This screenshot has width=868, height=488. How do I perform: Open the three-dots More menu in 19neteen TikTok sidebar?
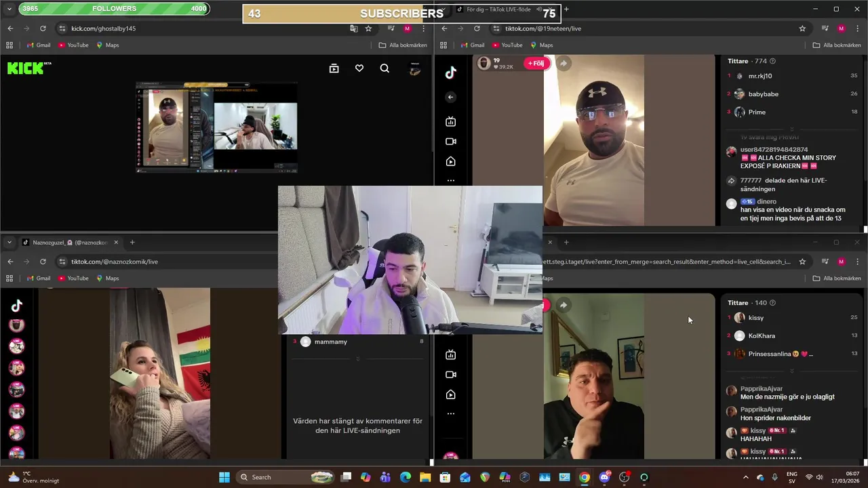tap(451, 181)
